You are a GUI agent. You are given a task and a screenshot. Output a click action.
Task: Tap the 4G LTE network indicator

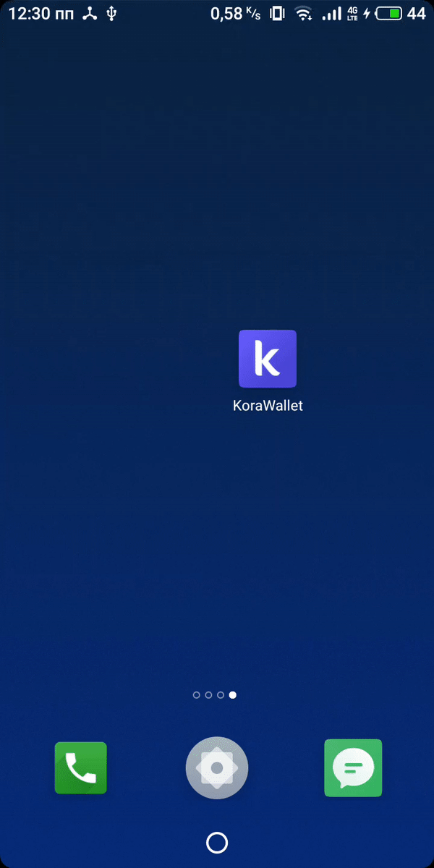(x=353, y=13)
